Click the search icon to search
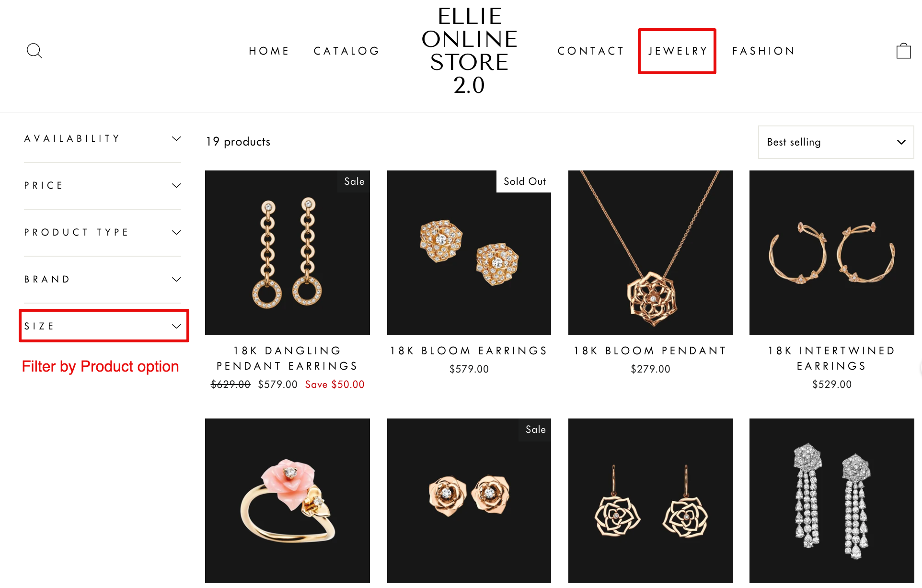 [x=35, y=50]
